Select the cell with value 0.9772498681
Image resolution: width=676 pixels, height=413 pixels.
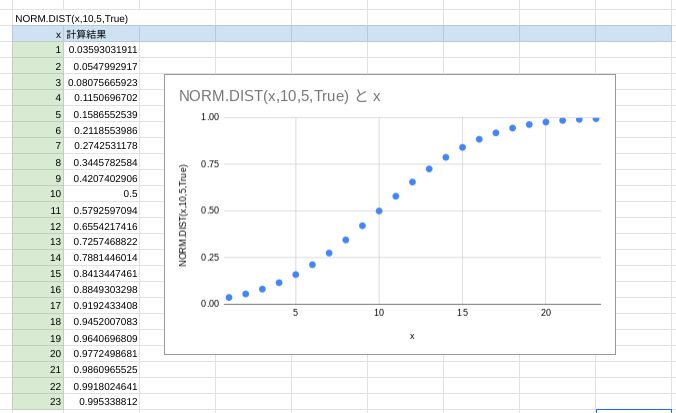click(102, 354)
